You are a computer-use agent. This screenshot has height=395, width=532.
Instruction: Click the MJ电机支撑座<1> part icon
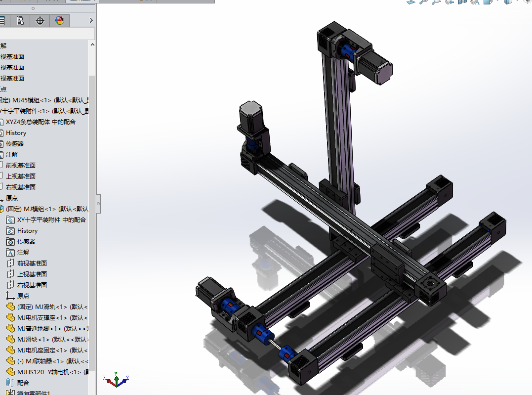pos(10,317)
